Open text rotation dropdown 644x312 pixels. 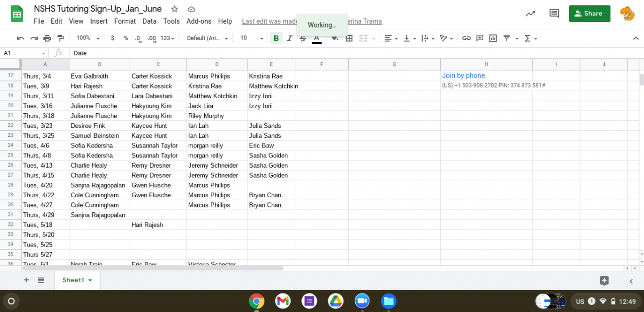(446, 38)
